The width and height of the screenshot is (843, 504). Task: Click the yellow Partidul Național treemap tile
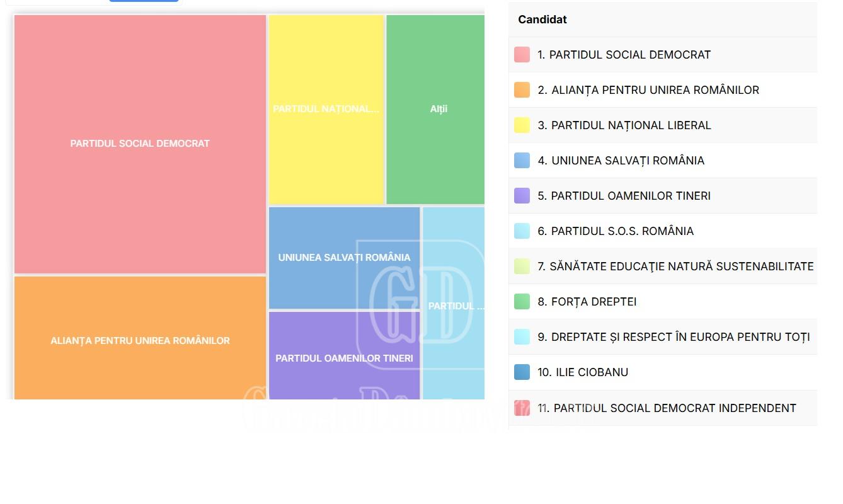click(326, 110)
